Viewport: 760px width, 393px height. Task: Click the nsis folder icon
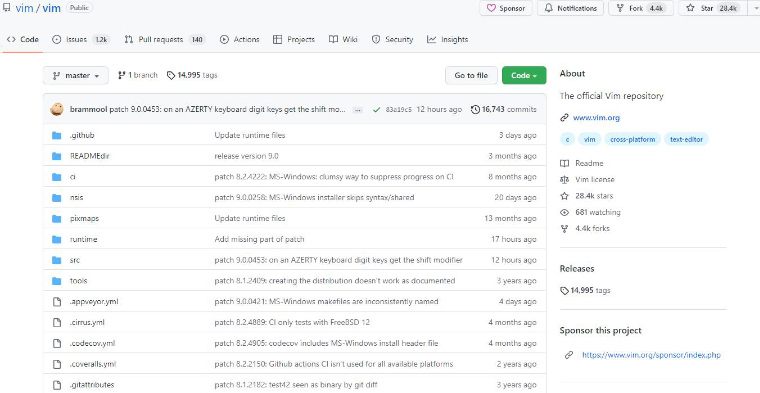[x=57, y=198]
